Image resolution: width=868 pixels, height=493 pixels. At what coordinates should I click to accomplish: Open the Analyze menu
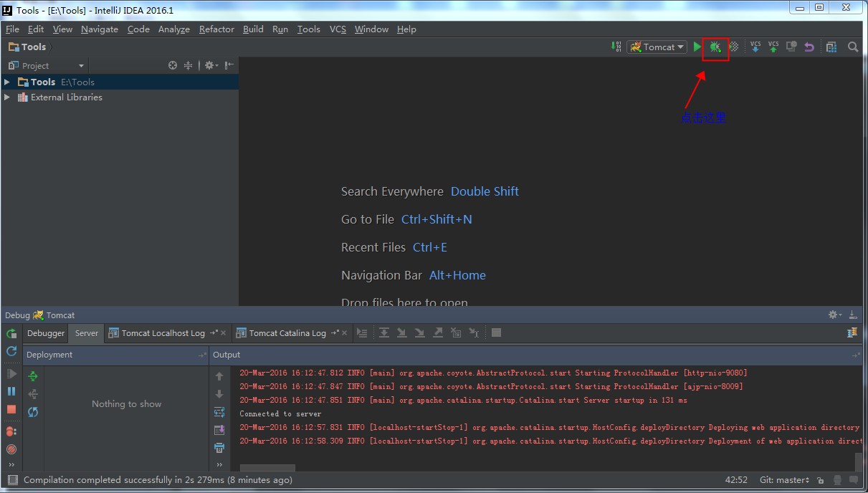coord(174,29)
